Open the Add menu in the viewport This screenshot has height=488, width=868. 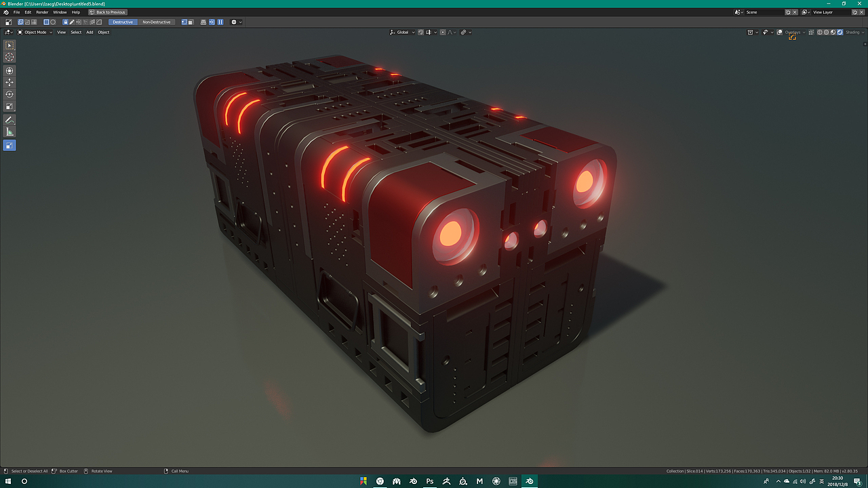click(x=90, y=32)
